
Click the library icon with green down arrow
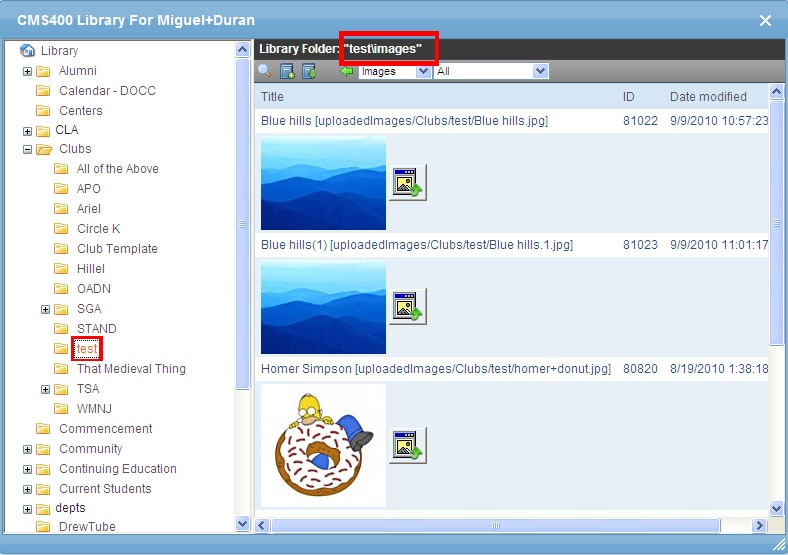click(x=309, y=71)
